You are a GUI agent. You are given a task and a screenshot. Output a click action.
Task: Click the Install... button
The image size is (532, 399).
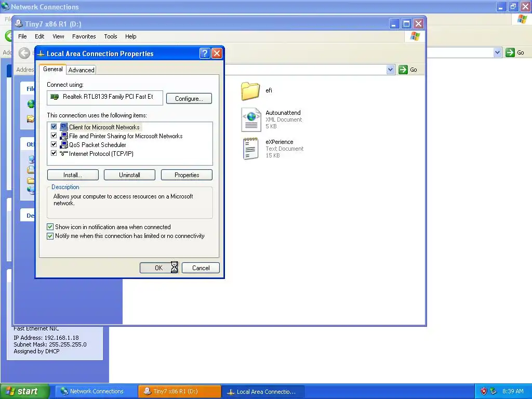click(73, 175)
